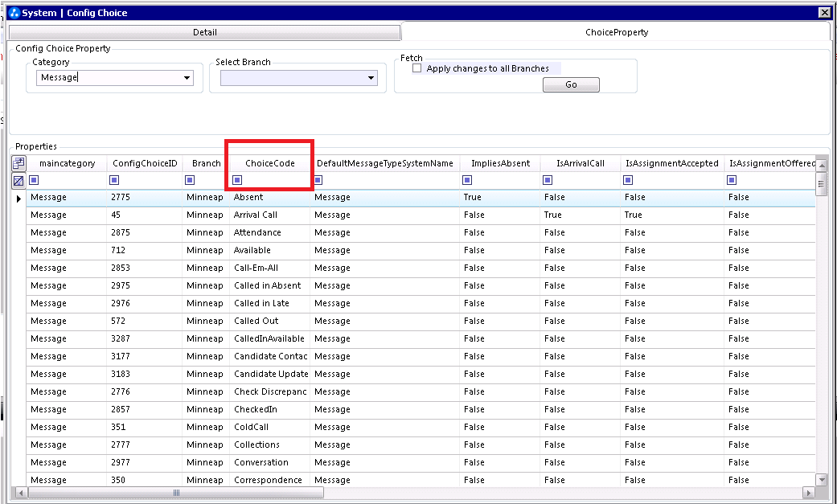
Task: Open the filter icon under IsArrivalCall
Action: coord(548,180)
